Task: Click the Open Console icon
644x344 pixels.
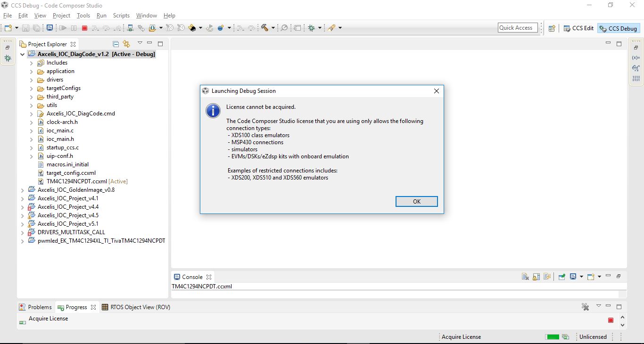Action: [x=591, y=277]
